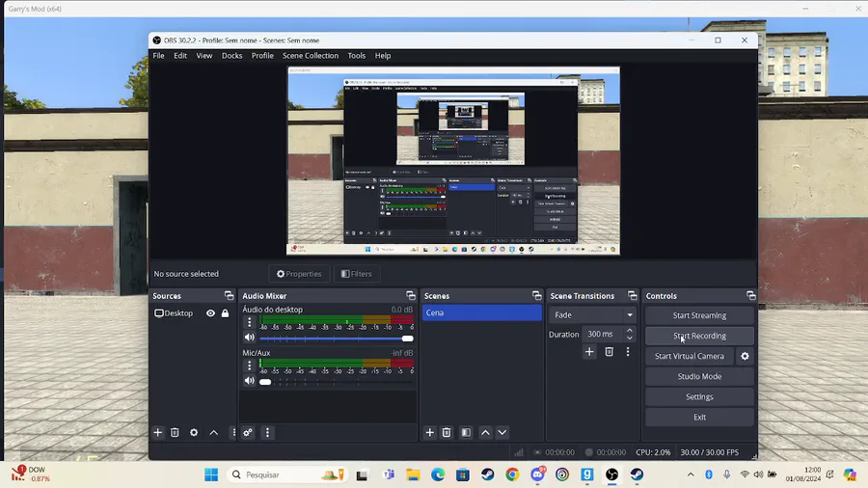
Task: Adjust Mic/Aux volume slider
Action: (336, 381)
